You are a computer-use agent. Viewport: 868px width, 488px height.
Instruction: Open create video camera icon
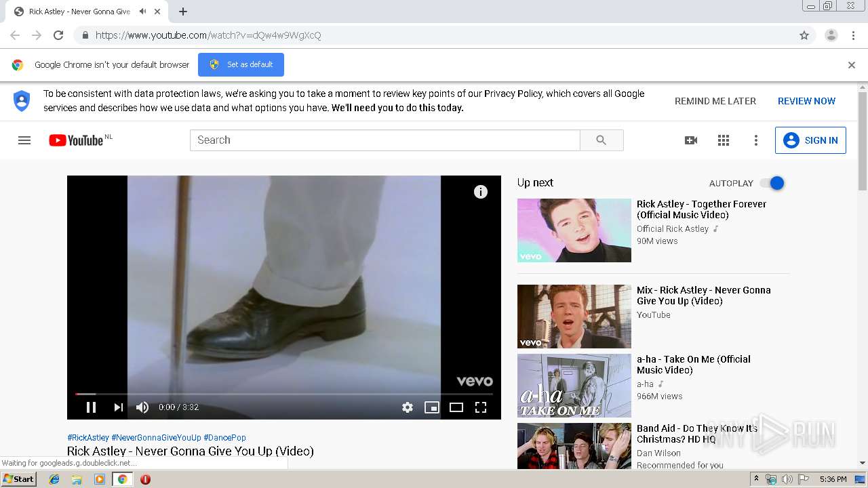pos(691,140)
